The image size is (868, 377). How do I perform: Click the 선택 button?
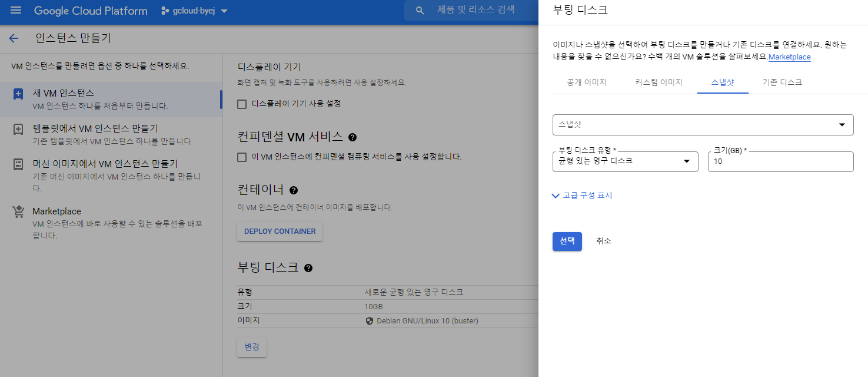click(567, 242)
